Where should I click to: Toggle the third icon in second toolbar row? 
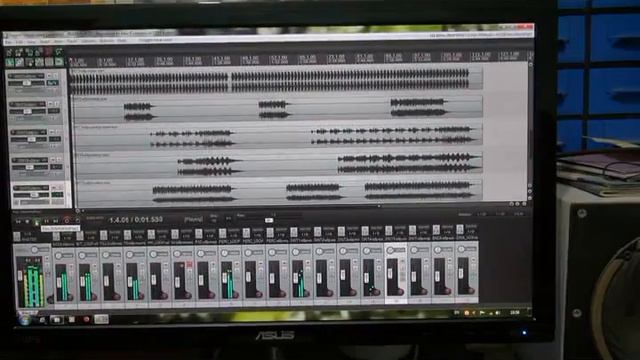(29, 62)
